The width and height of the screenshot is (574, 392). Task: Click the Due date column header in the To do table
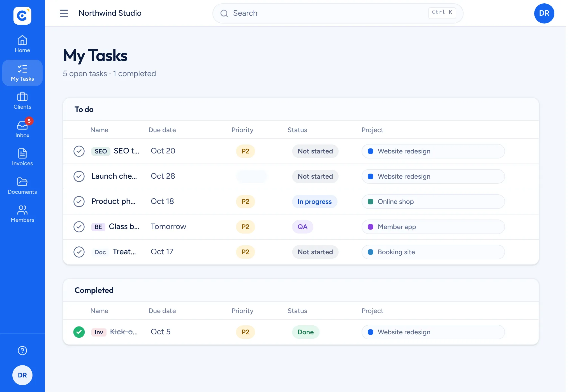coord(162,130)
